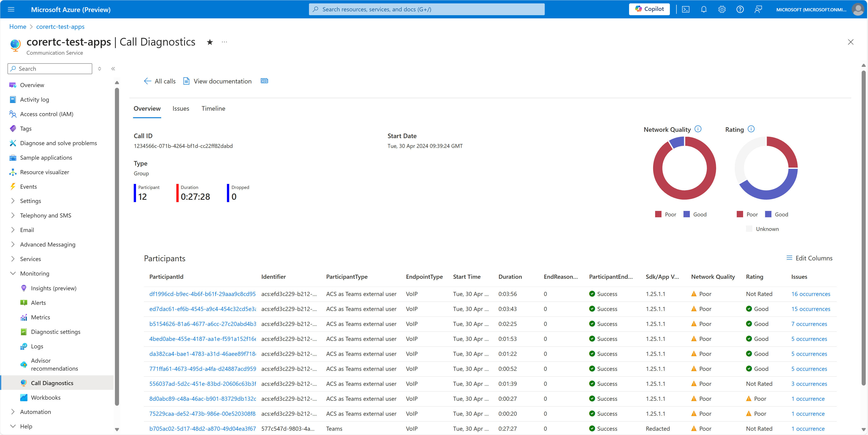The width and height of the screenshot is (868, 435).
Task: Click the Edit Columns icon
Action: [788, 258]
